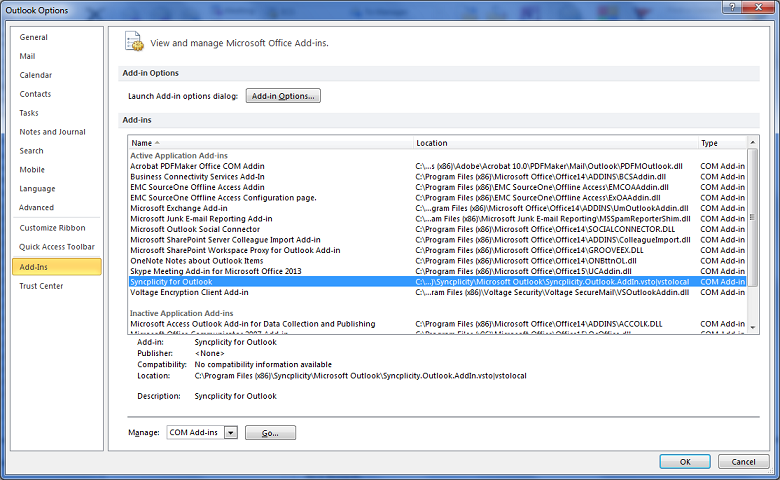Image resolution: width=780 pixels, height=480 pixels.
Task: Select EMC SourceOne Offline Access Configuration page
Action: tap(438, 197)
